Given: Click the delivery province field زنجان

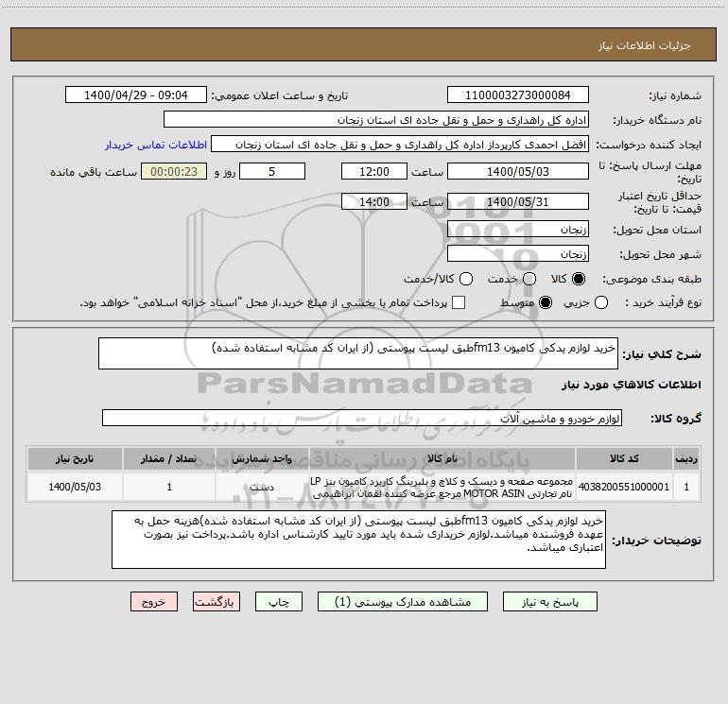Looking at the screenshot, I should [x=518, y=229].
